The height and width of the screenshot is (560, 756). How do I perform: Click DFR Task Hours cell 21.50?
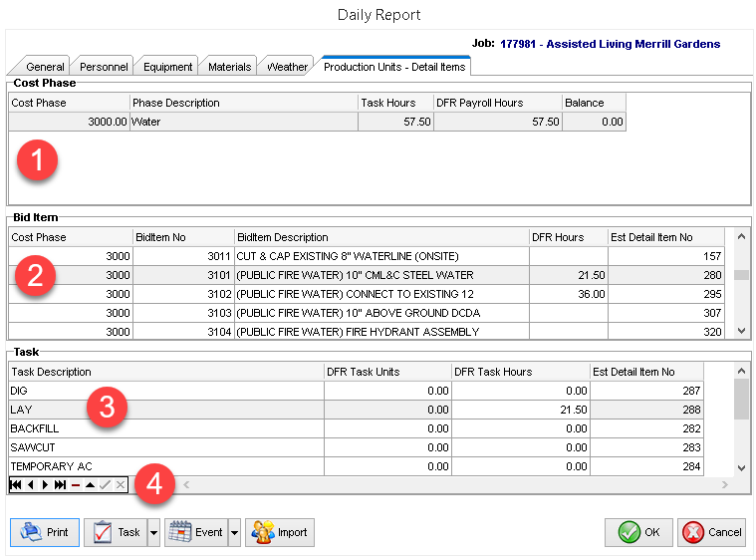pyautogui.click(x=521, y=410)
